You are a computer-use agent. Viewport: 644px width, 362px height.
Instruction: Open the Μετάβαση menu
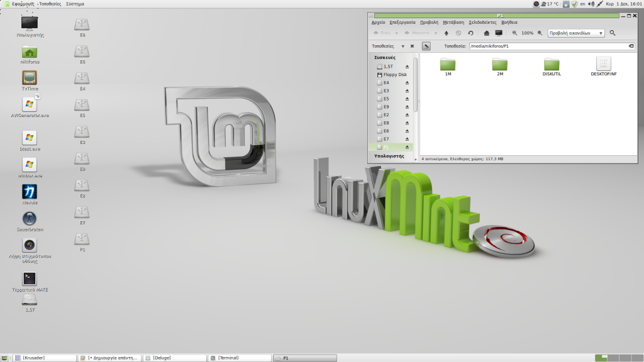point(453,23)
